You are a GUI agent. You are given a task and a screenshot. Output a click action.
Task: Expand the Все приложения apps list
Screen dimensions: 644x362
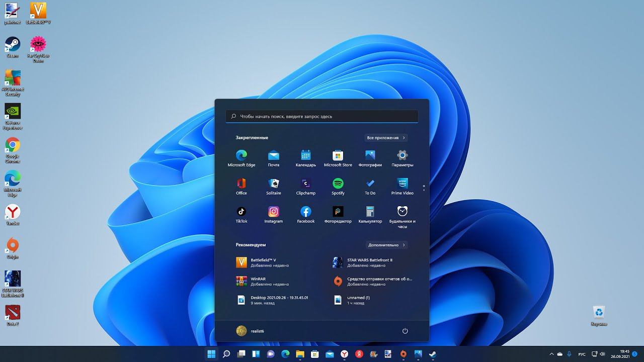tap(386, 138)
